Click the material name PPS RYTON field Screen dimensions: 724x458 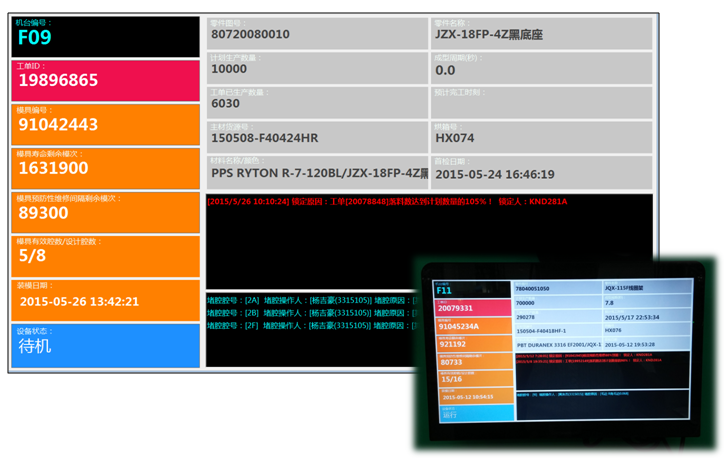coord(316,172)
